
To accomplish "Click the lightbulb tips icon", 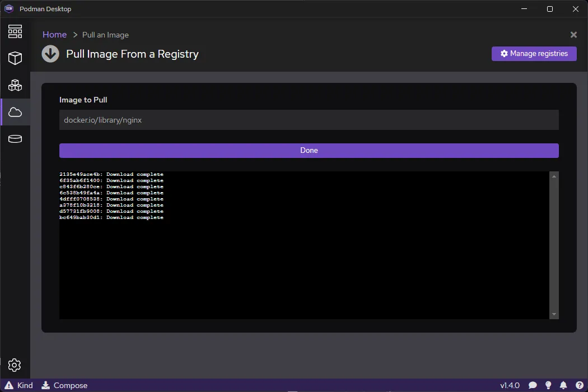I will tap(548, 385).
